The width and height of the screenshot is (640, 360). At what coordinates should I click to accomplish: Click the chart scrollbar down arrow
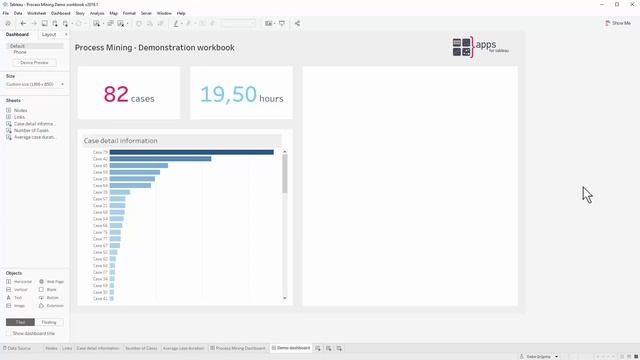284,298
